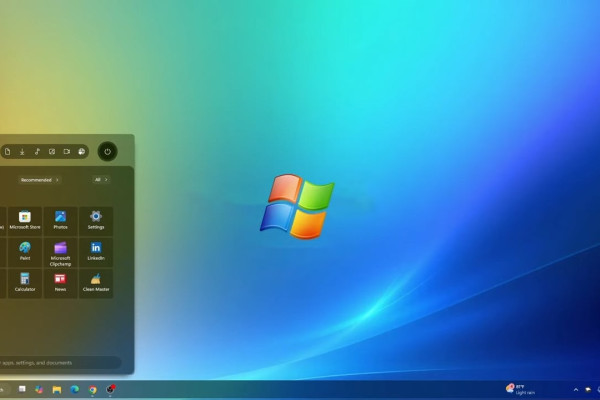600x400 pixels.
Task: Open the Downloads folder shortcut icon
Action: pyautogui.click(x=22, y=152)
